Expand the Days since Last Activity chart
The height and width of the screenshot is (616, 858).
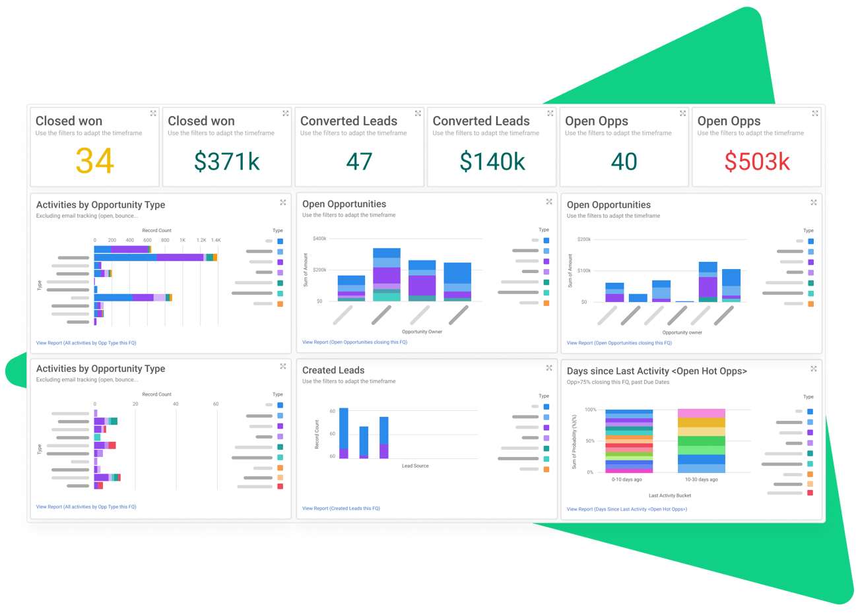tap(814, 369)
